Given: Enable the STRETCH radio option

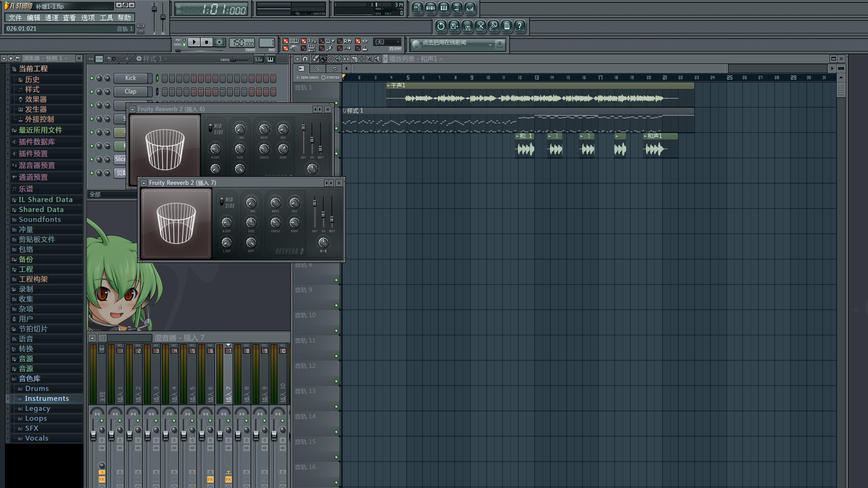Looking at the screenshot, I should coord(323,77).
